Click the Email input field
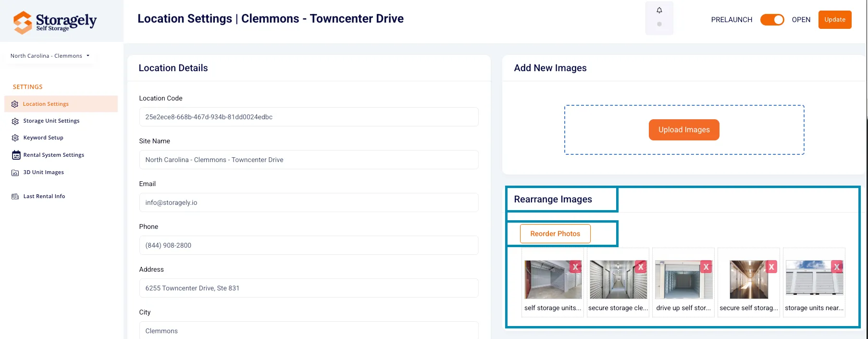This screenshot has width=868, height=339. (x=309, y=202)
